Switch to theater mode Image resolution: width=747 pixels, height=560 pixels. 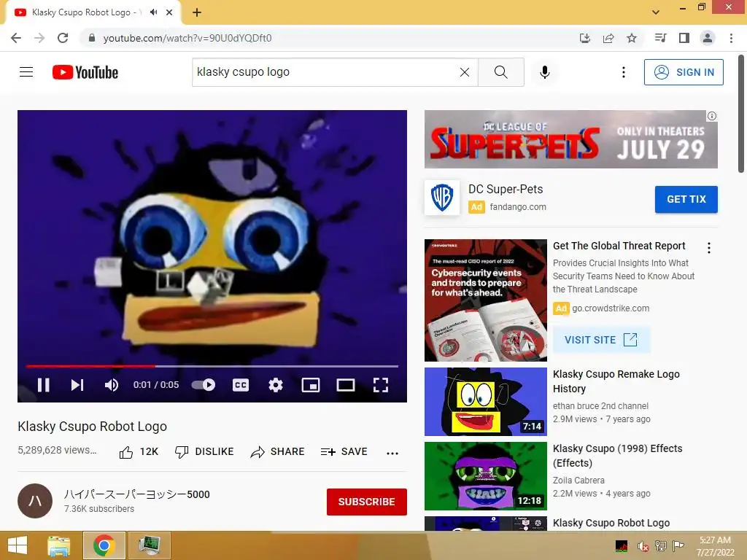point(345,385)
